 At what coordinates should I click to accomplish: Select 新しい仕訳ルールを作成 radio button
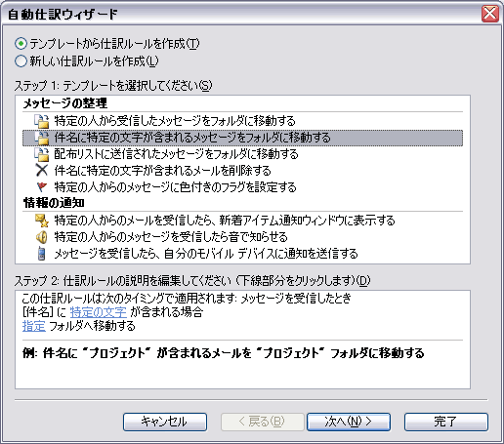coord(21,61)
